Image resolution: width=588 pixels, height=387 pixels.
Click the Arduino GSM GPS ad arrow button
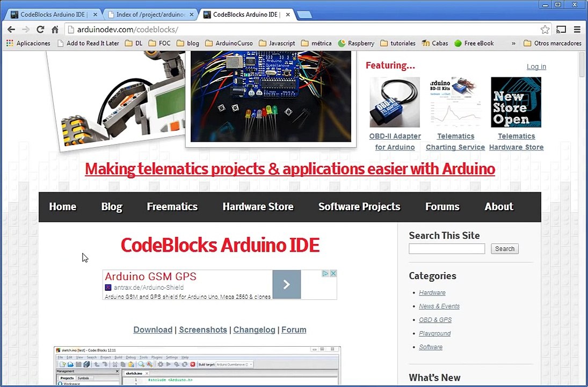[x=287, y=284]
